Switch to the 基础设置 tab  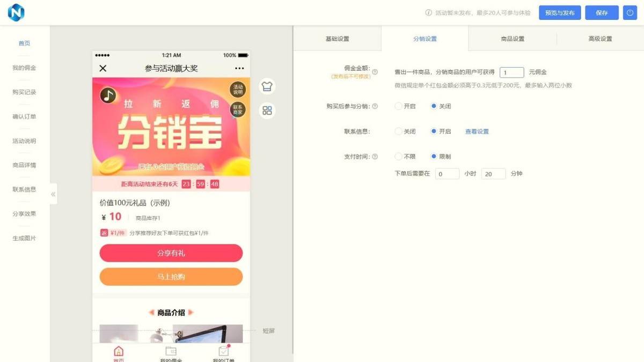(337, 39)
